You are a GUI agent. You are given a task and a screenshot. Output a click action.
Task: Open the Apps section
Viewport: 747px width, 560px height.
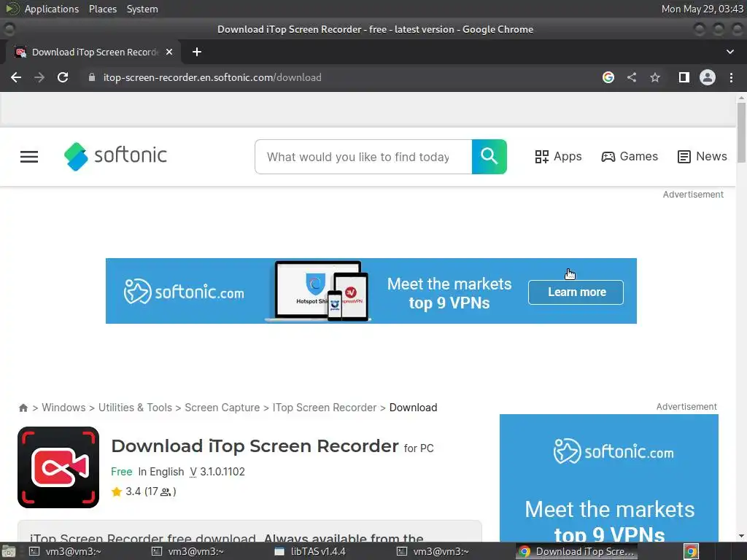click(558, 157)
